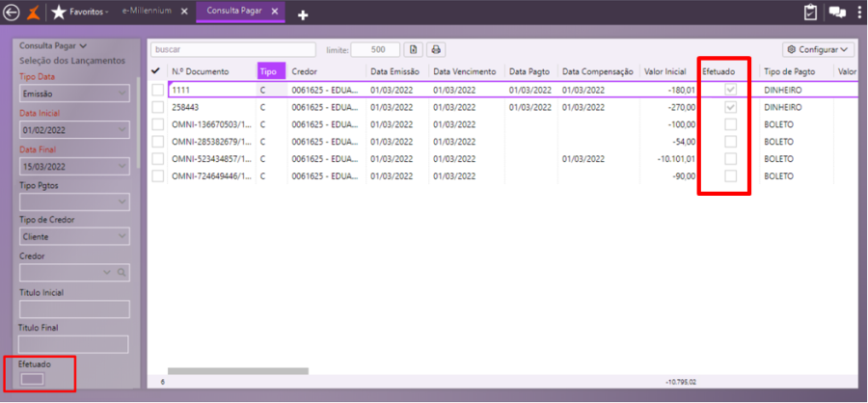Add a new tab with plus icon
Image resolution: width=868 pixels, height=403 pixels.
coord(303,15)
